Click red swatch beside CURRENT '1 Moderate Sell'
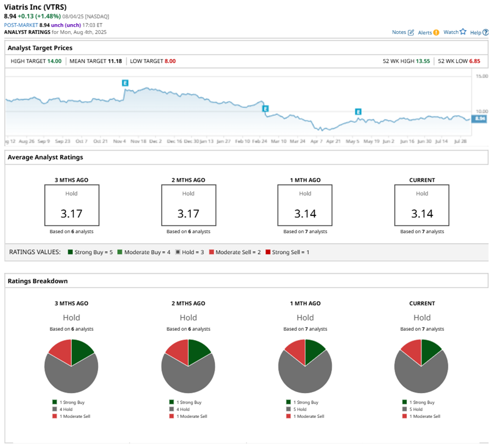 tap(405, 416)
